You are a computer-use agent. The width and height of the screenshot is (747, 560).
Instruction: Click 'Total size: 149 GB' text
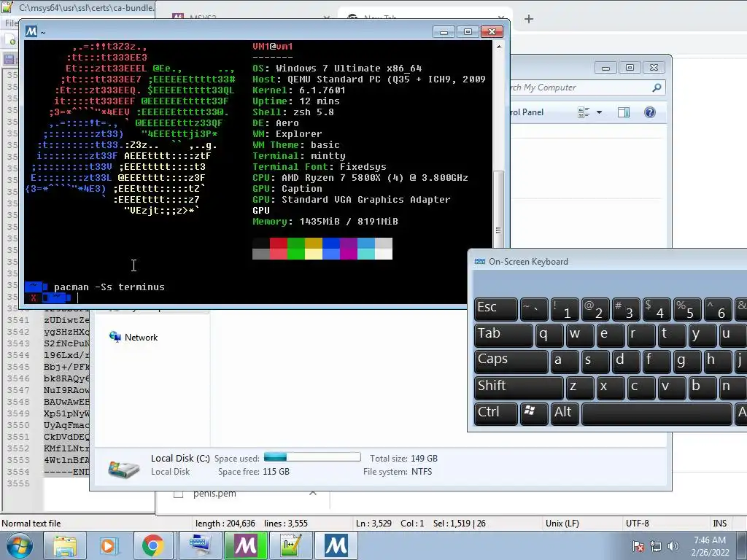tap(403, 458)
